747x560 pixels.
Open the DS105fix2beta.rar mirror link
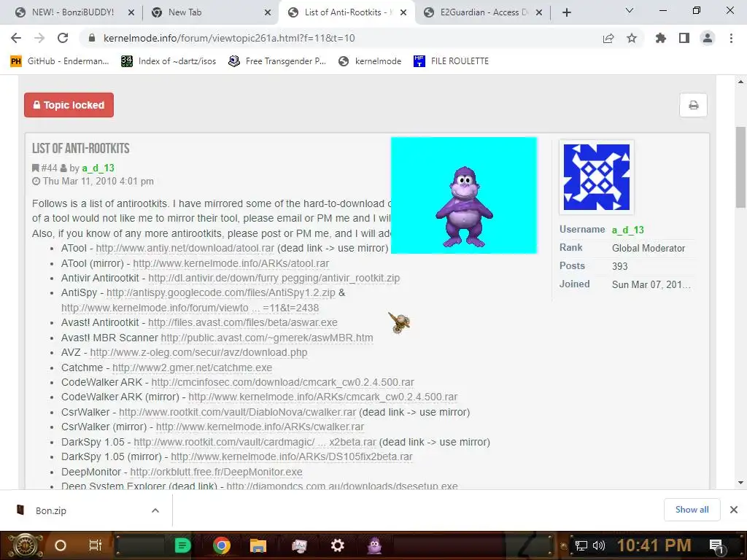(292, 456)
